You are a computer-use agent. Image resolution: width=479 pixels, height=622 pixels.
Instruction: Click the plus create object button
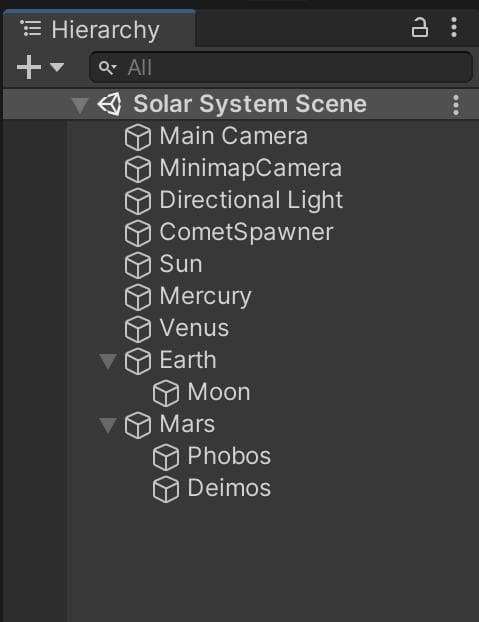tap(29, 67)
